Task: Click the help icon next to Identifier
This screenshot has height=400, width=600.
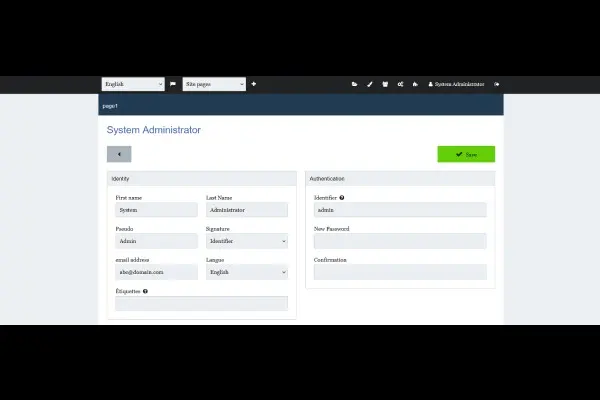Action: pos(342,198)
